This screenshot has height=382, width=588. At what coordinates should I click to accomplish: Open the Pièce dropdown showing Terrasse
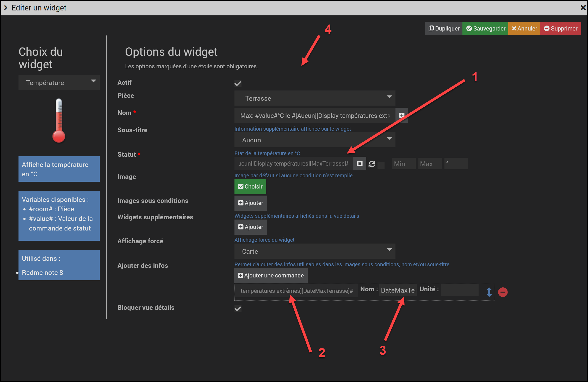(x=315, y=98)
